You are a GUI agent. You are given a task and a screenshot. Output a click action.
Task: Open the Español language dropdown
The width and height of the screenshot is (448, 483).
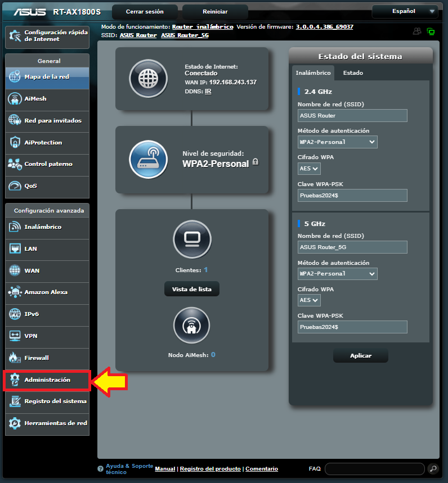point(405,11)
